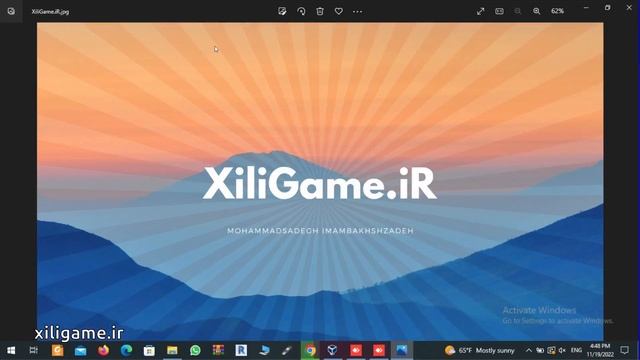Zoom out using the minus magnifier
Image resolution: width=640 pixels, height=360 pixels.
518,11
